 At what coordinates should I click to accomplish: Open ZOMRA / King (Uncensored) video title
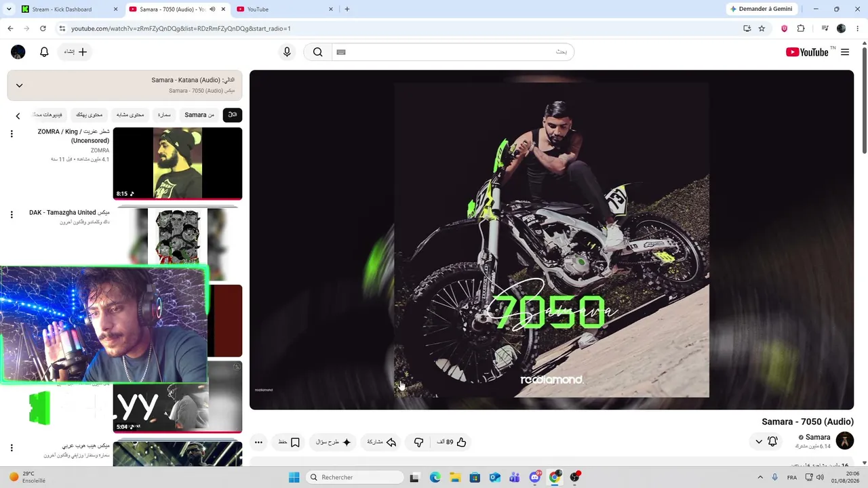[x=73, y=136]
